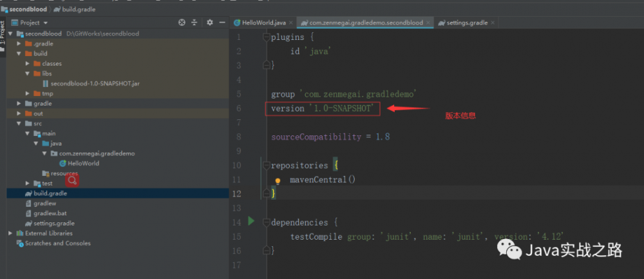644x279 pixels.
Task: Click version '1.0-SNAPSHOT' code line
Action: pyautogui.click(x=323, y=108)
